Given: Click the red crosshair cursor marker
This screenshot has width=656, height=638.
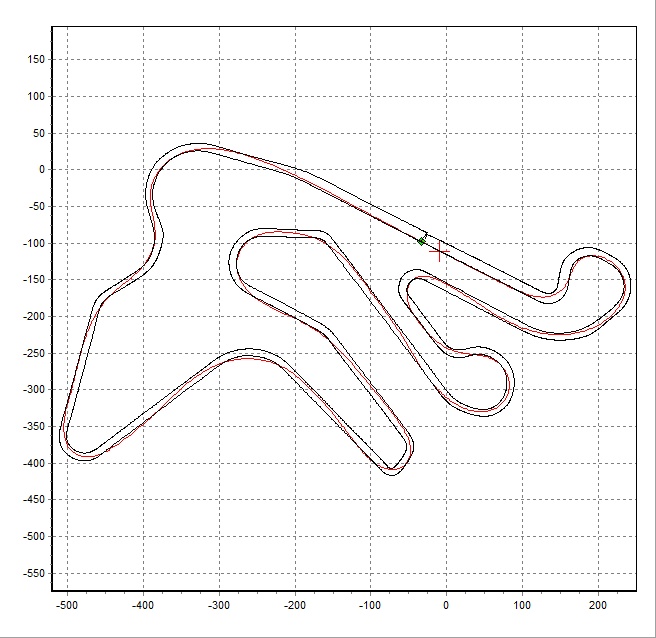Looking at the screenshot, I should click(439, 251).
